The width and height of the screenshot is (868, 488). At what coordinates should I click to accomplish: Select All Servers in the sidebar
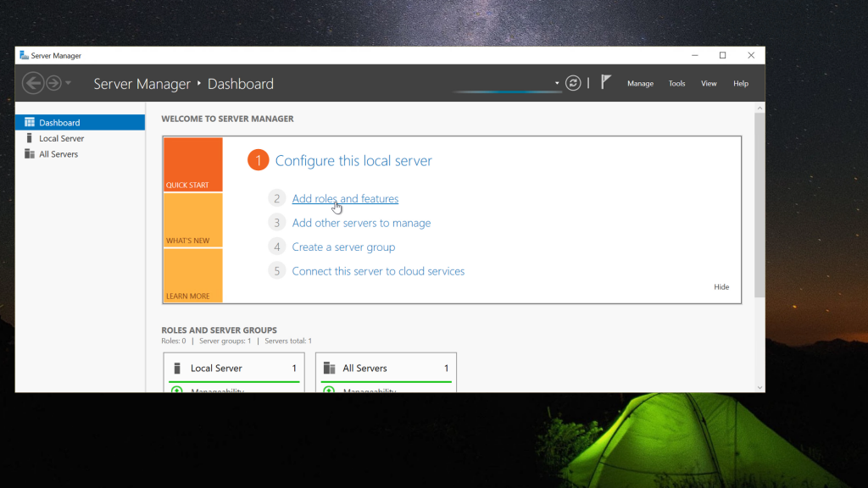click(81, 154)
